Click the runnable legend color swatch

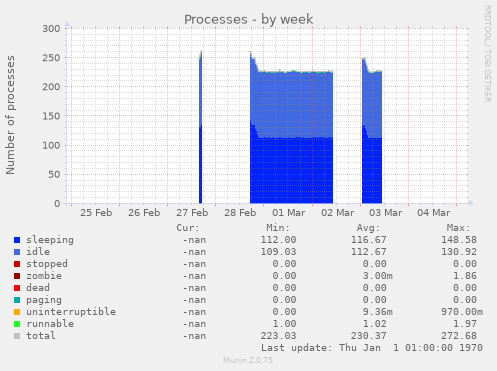17,324
